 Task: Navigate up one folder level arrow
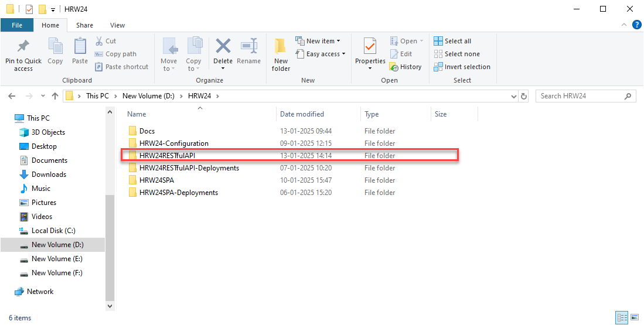55,96
